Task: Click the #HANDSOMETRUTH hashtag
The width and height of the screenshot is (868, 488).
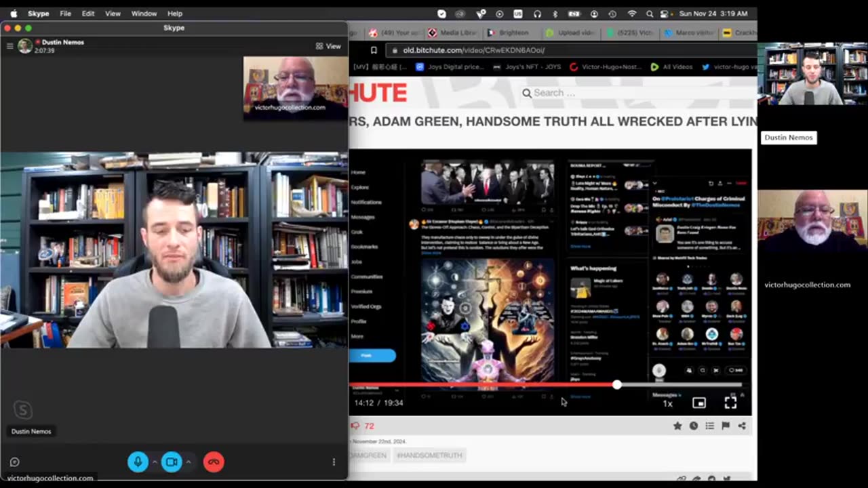Action: (x=429, y=455)
